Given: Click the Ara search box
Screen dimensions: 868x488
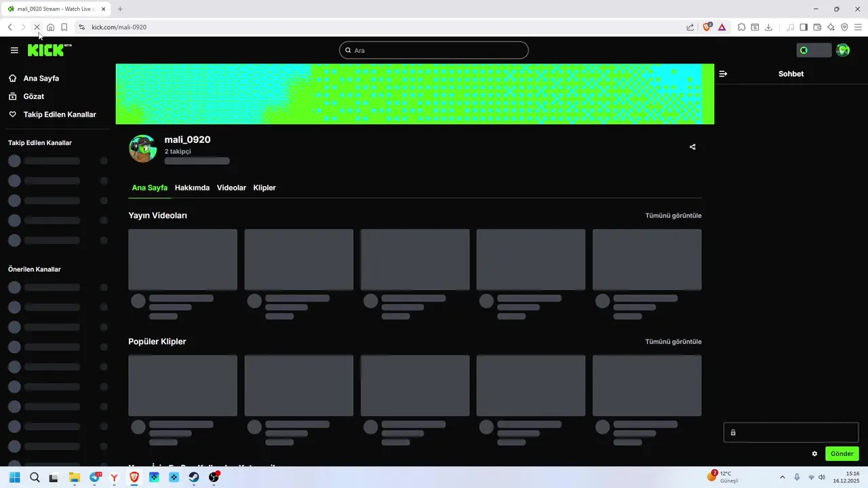Looking at the screenshot, I should [x=434, y=50].
